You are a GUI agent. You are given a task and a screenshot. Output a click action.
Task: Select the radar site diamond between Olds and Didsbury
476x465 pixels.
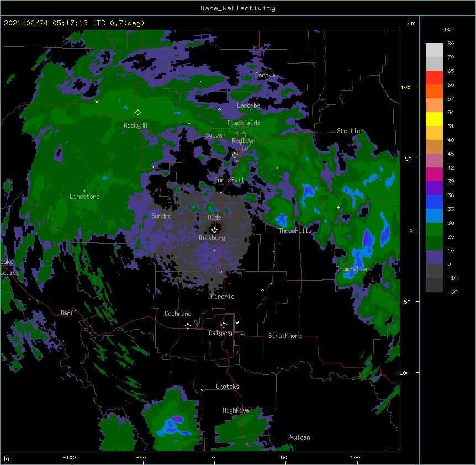[x=214, y=230]
